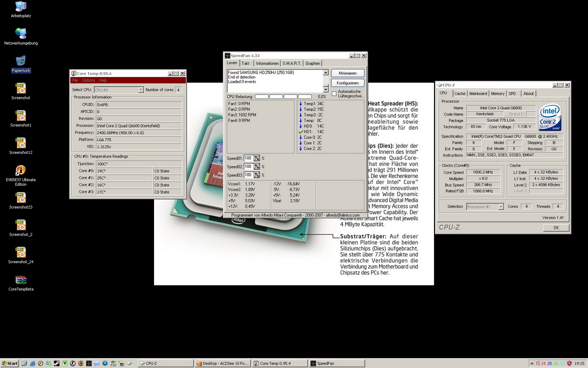This screenshot has height=368, width=588.
Task: Open the SPD tab in CPU-Z
Action: point(512,94)
